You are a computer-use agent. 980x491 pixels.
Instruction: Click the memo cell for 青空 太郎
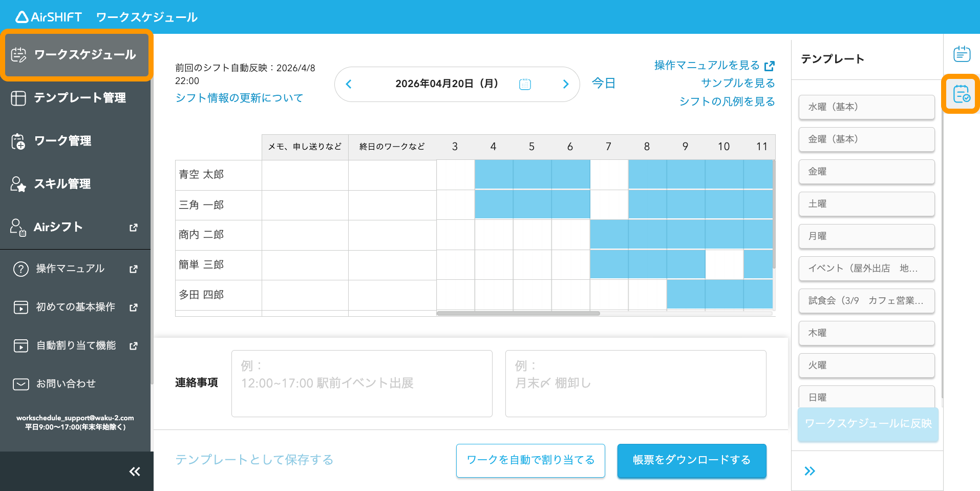tap(305, 175)
